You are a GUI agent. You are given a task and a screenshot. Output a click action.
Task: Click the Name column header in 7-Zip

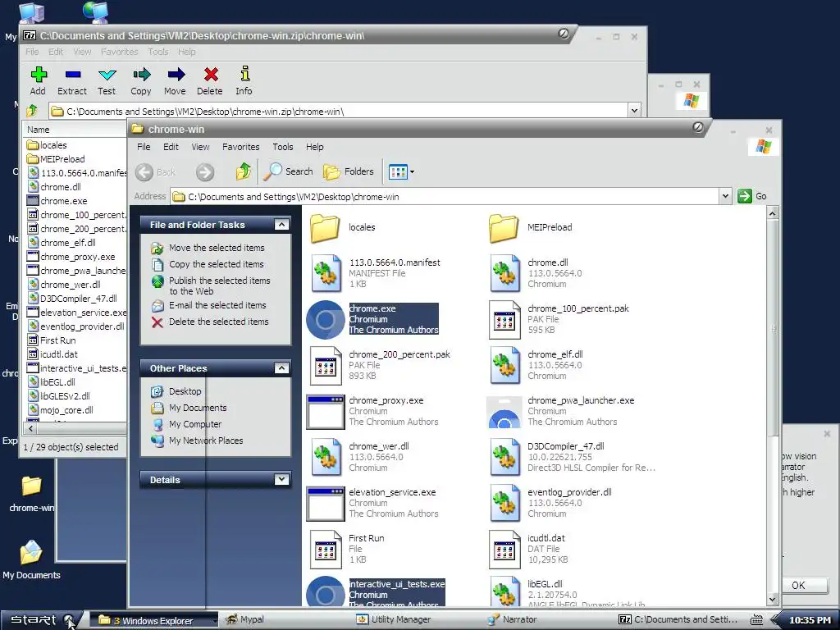pyautogui.click(x=75, y=129)
